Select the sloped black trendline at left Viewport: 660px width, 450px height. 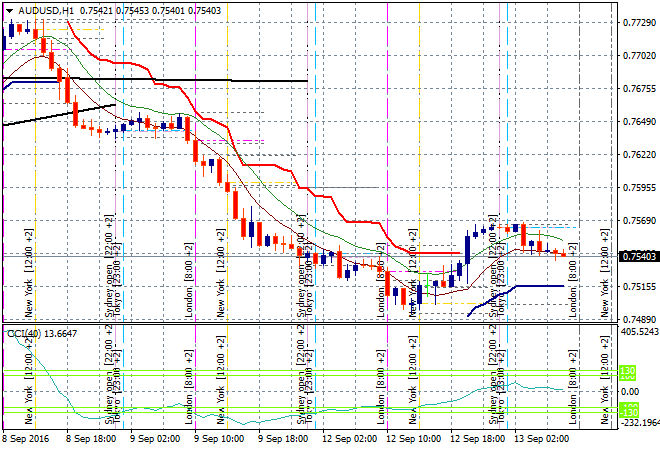60,113
